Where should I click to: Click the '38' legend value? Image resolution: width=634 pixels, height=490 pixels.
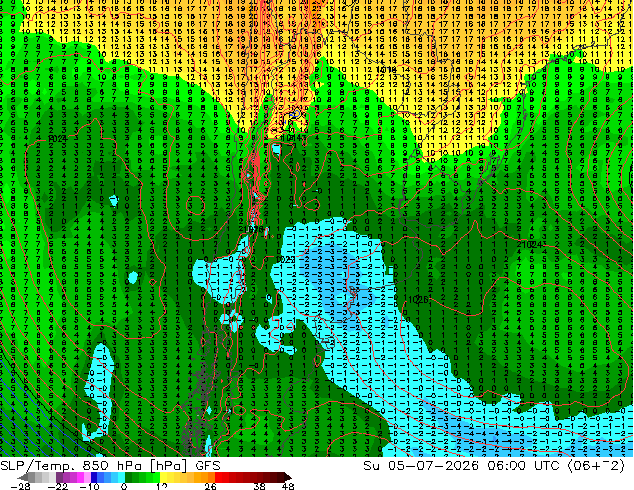click(259, 486)
